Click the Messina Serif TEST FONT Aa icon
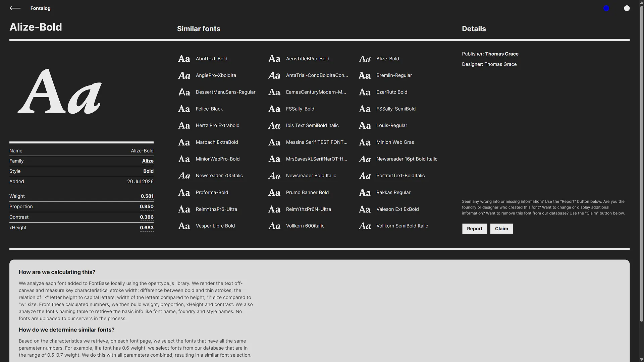 274,142
